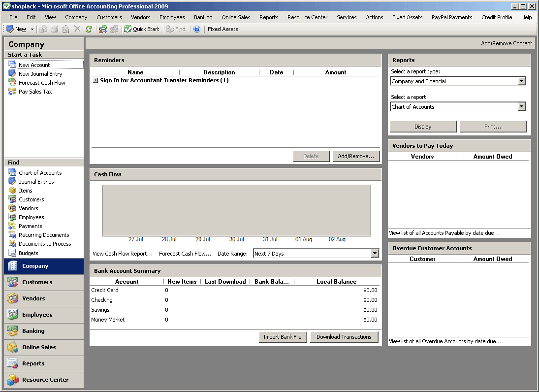
Task: Click the Chart of Accounts icon under Find
Action: click(x=12, y=173)
